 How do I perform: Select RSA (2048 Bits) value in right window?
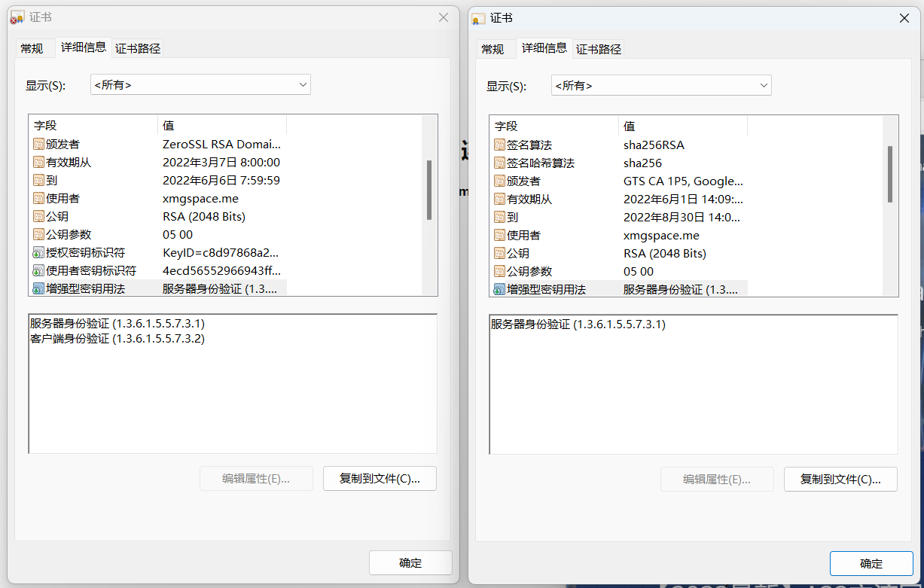coord(665,253)
